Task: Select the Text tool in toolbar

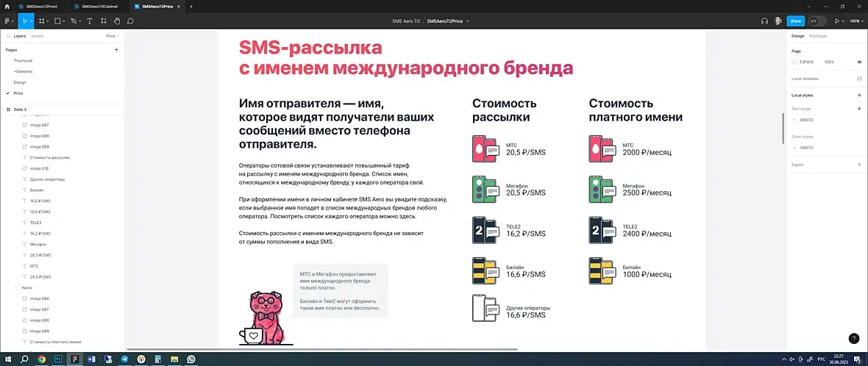Action: click(x=90, y=21)
